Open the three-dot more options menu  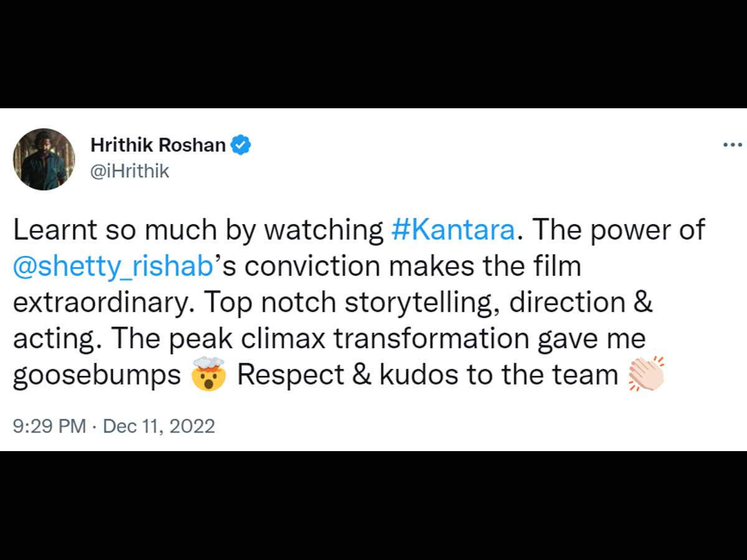tap(733, 145)
